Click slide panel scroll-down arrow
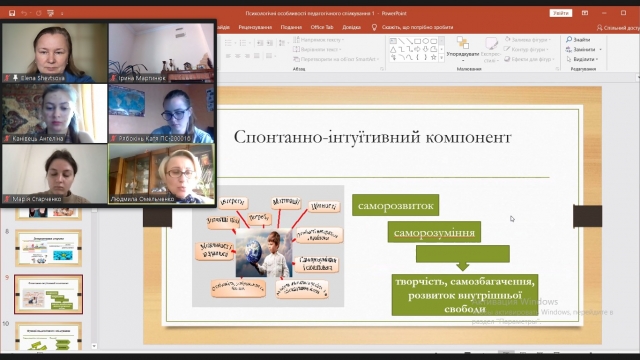 [x=94, y=346]
